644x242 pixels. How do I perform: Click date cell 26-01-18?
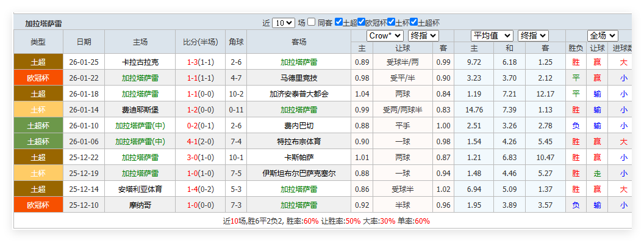click(x=84, y=94)
